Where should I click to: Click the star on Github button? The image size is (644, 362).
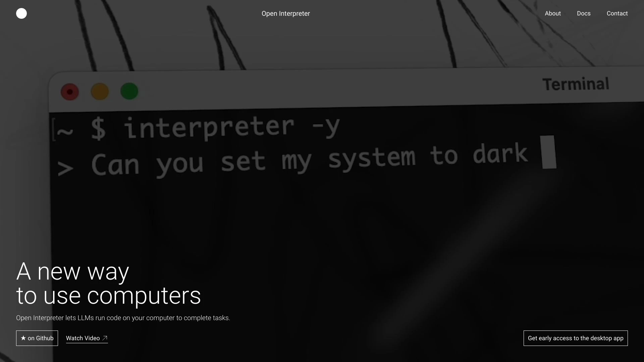click(37, 338)
